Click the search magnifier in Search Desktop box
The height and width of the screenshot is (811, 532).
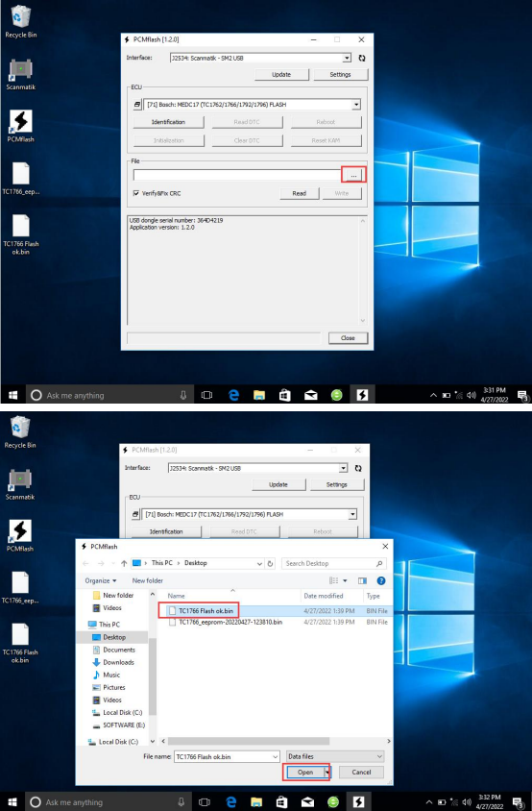pos(379,563)
